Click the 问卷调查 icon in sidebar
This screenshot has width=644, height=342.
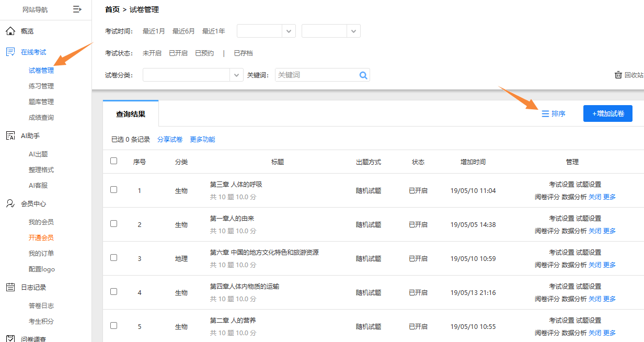point(10,339)
